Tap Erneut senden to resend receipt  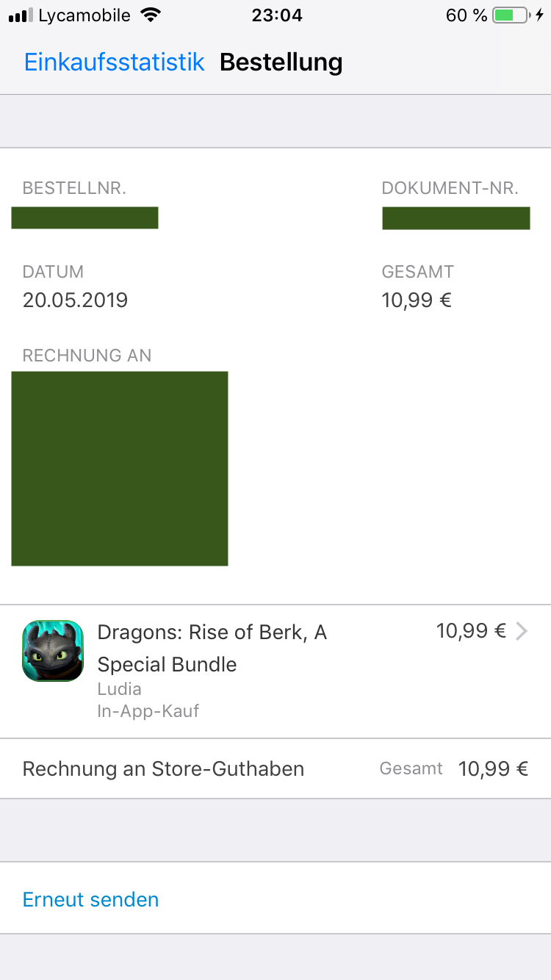tap(91, 899)
